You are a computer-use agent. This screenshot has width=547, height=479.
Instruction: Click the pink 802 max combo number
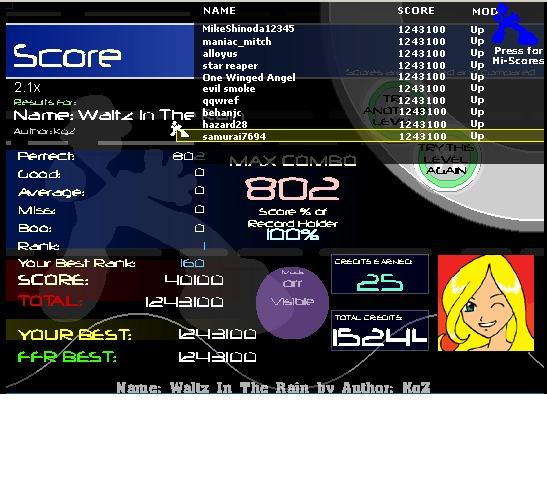tap(292, 188)
